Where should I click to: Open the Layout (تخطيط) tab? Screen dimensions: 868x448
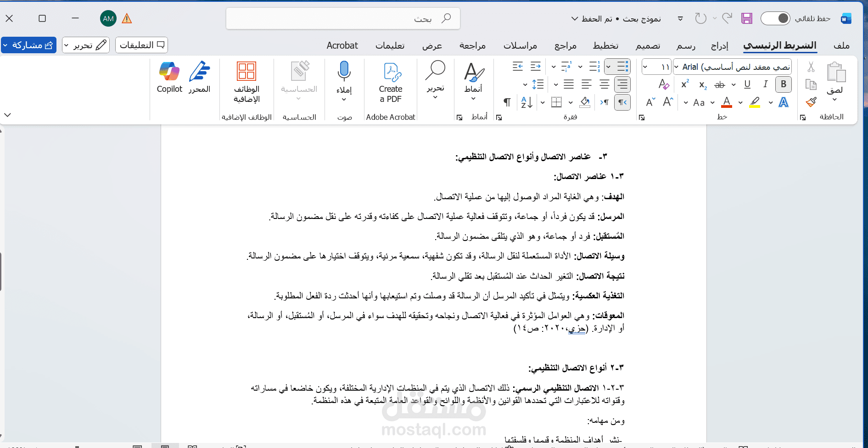[x=605, y=45]
